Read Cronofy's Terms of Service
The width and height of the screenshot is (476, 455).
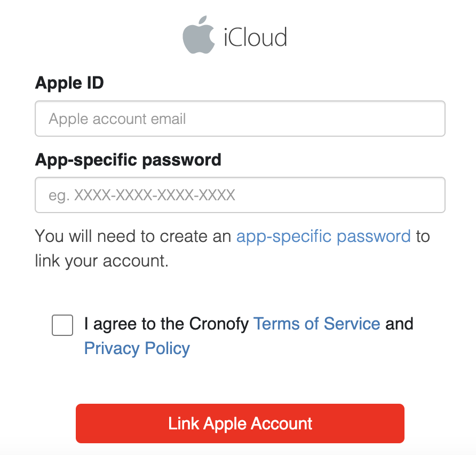tap(316, 324)
